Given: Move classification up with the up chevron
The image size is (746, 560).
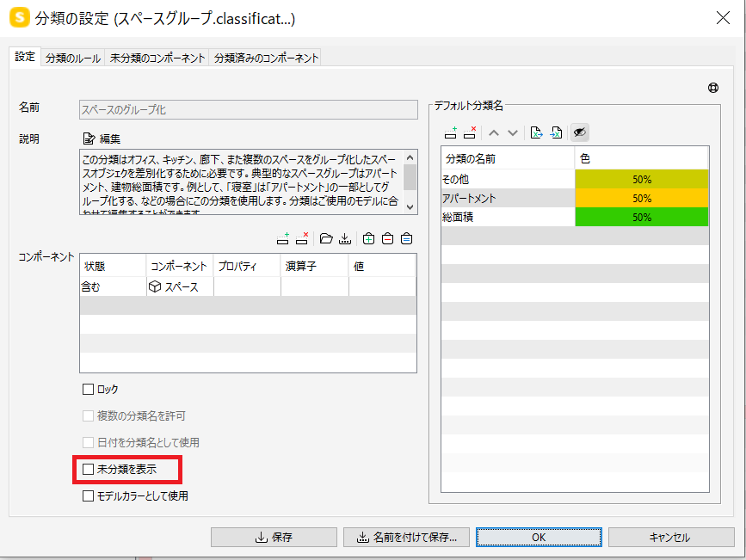Looking at the screenshot, I should pyautogui.click(x=494, y=132).
